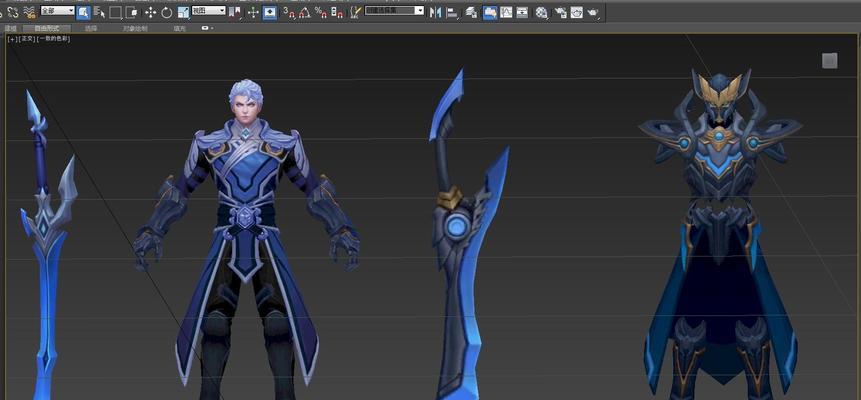
Task: Toggle Spinner Snap
Action: tap(337, 12)
